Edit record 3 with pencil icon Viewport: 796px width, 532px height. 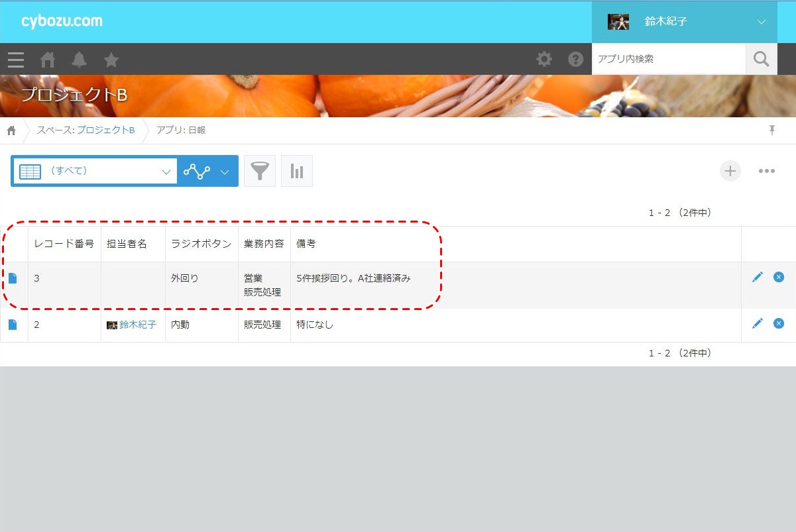(x=758, y=278)
